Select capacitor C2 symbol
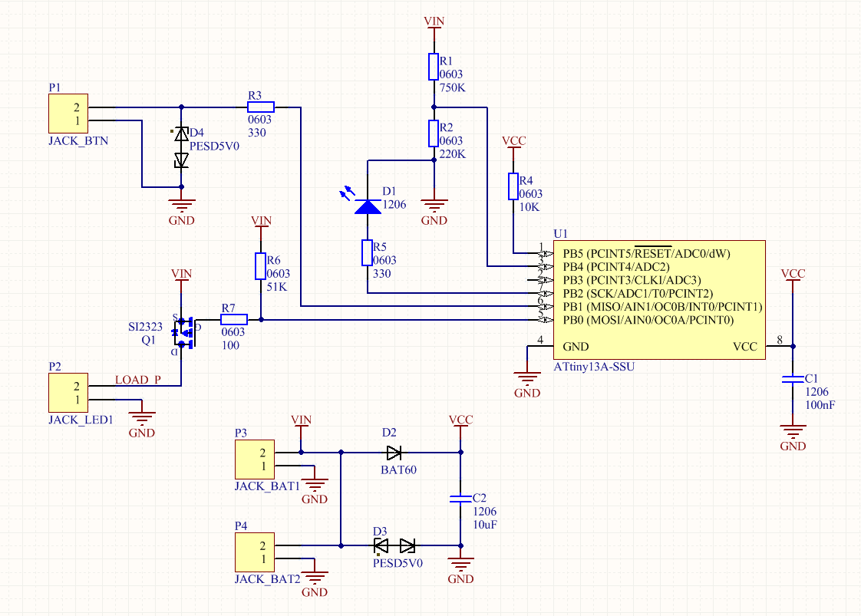 tap(460, 499)
